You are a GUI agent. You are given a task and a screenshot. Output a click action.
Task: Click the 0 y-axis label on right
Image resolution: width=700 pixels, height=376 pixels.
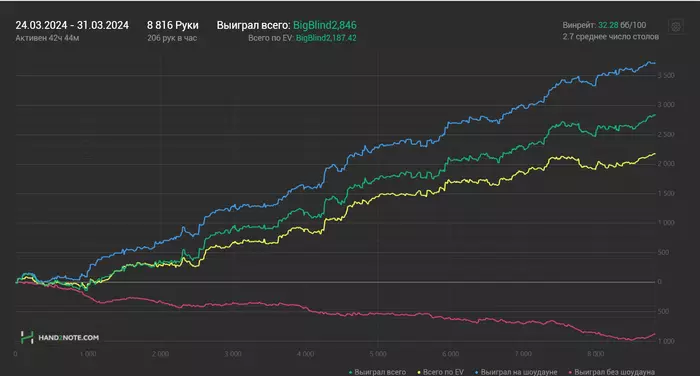coord(659,282)
